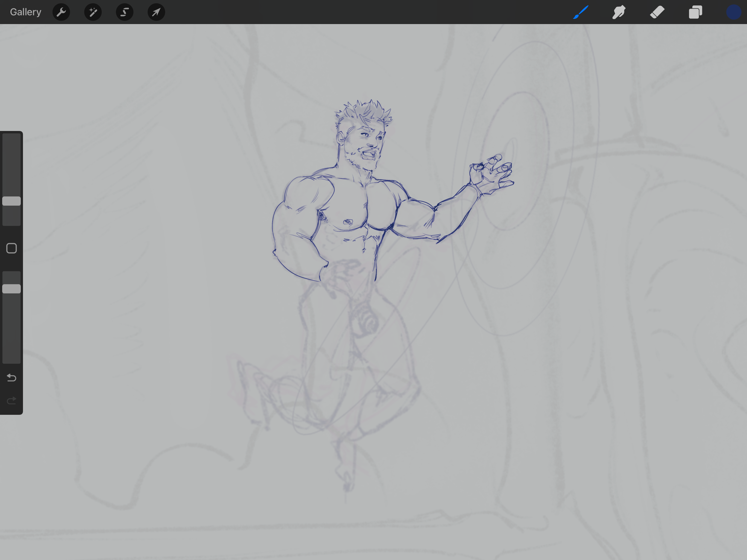This screenshot has height=560, width=747.
Task: Click the brush size slider handle
Action: tap(11, 201)
